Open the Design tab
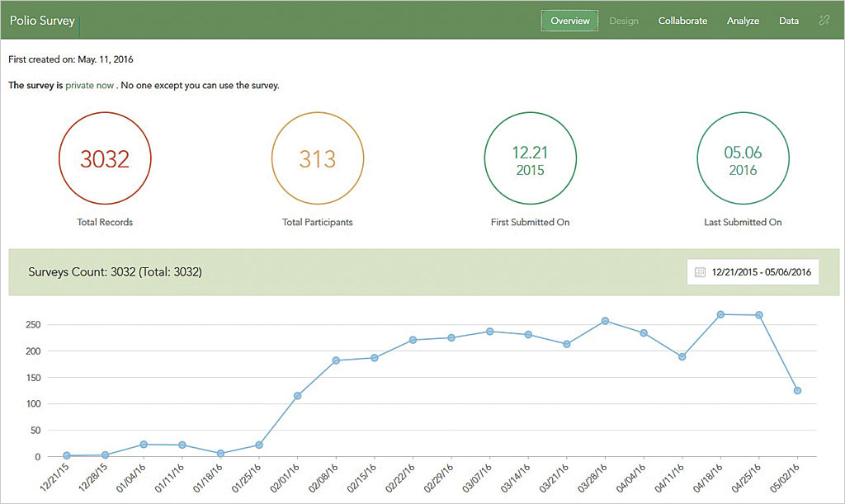This screenshot has width=845, height=504. (x=624, y=21)
